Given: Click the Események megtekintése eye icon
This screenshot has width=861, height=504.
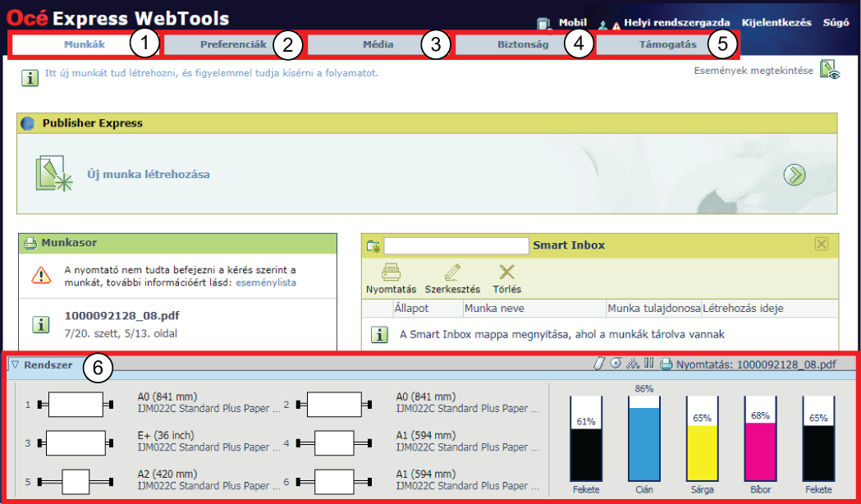Looking at the screenshot, I should pyautogui.click(x=830, y=70).
